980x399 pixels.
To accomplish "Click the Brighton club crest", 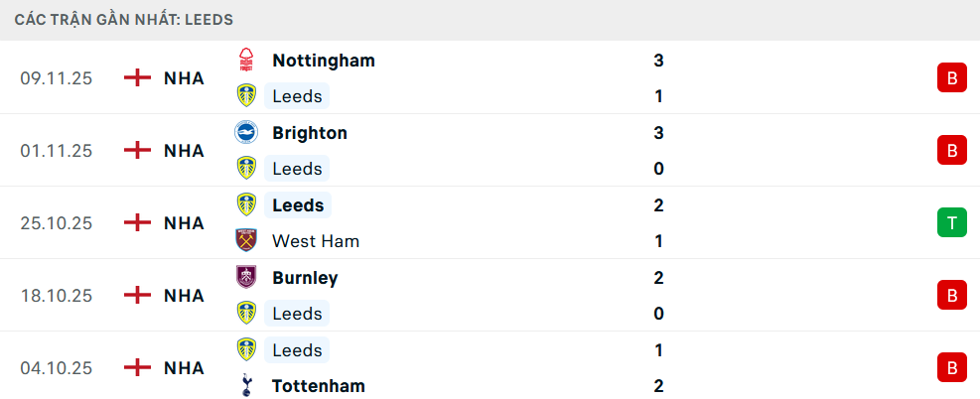I will (246, 133).
